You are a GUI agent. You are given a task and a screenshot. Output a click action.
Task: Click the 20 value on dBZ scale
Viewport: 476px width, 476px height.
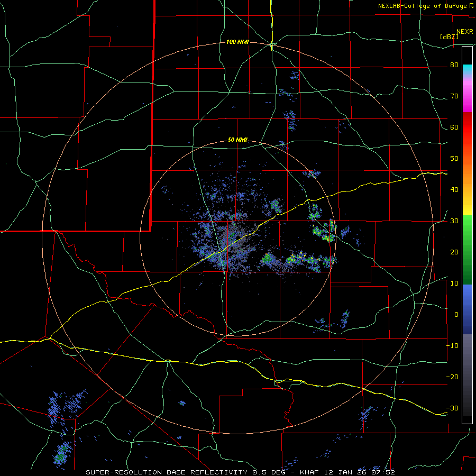pyautogui.click(x=454, y=252)
